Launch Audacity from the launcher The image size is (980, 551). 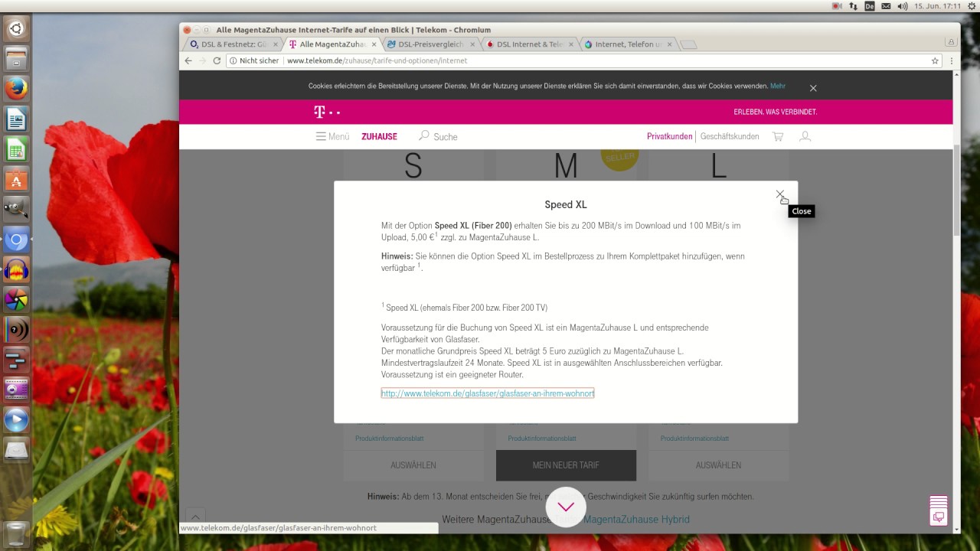(16, 270)
